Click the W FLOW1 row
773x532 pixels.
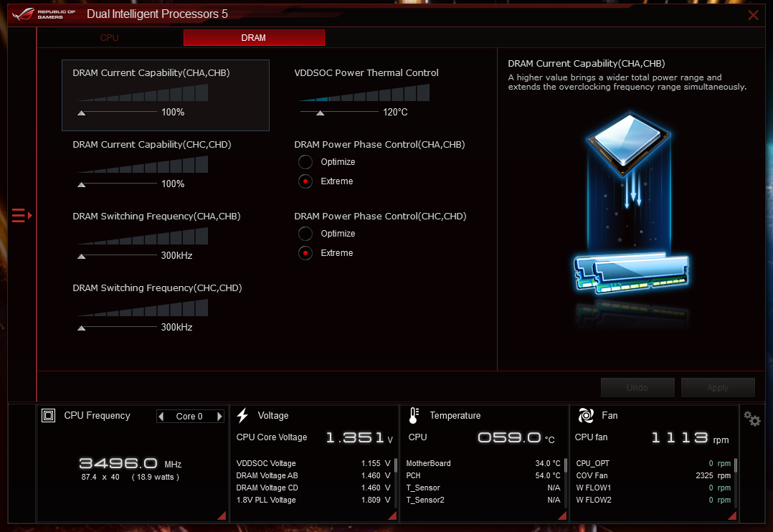pyautogui.click(x=653, y=488)
